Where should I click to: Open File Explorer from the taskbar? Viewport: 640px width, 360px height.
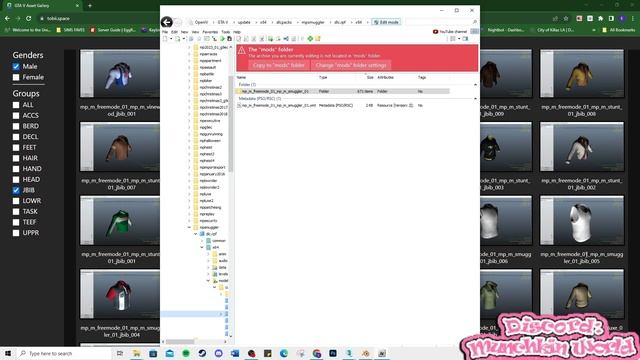tap(137, 353)
